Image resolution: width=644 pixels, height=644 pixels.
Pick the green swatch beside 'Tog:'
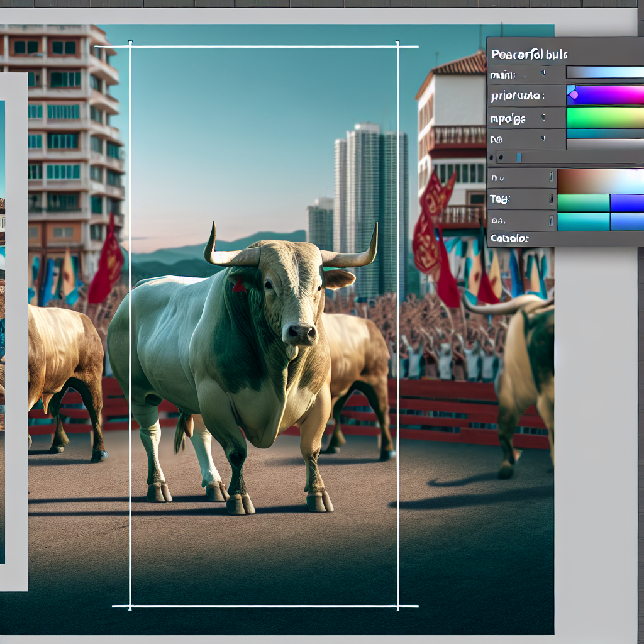tap(583, 203)
